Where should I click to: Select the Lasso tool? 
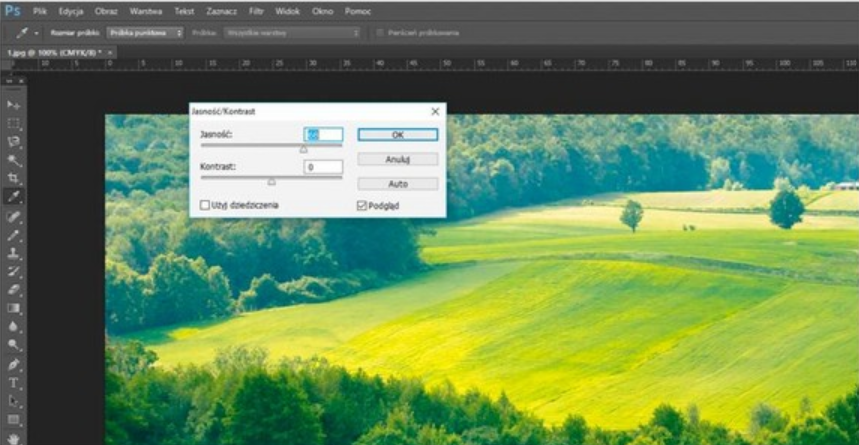click(14, 142)
